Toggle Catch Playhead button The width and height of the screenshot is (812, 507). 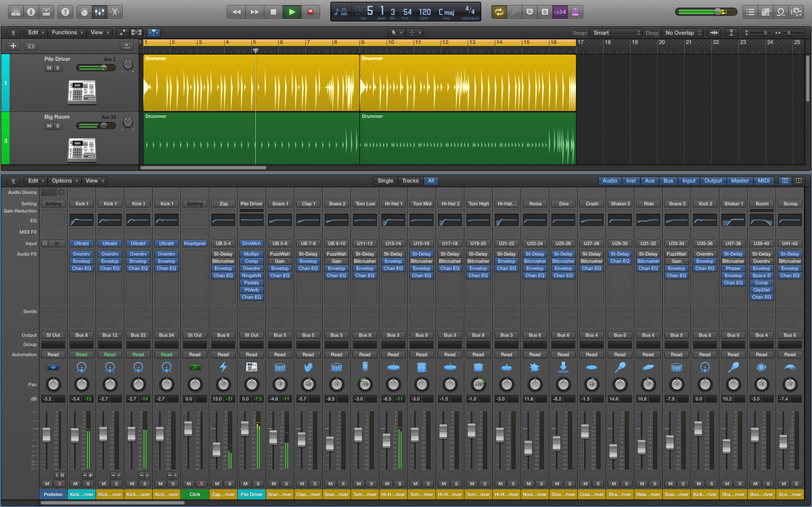tap(153, 33)
